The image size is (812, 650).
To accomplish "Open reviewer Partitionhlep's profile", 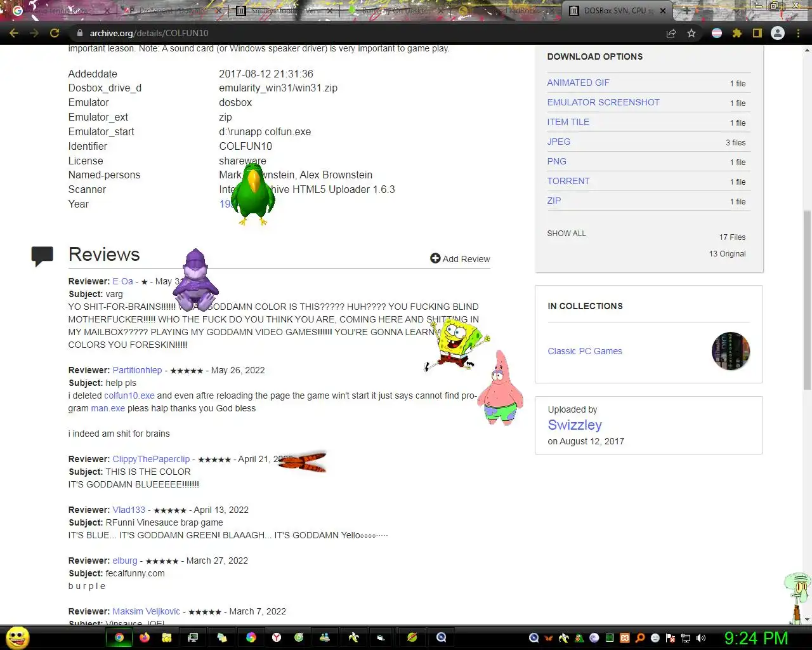I will (137, 370).
